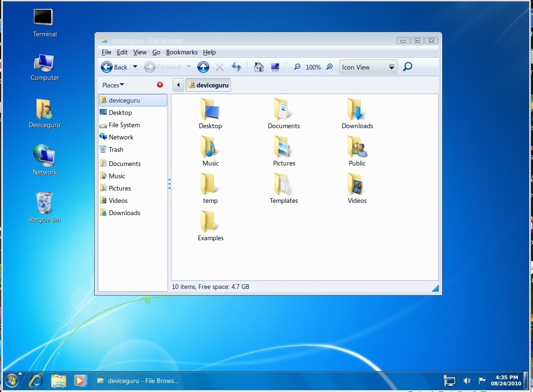
Task: Expand the Back history dropdown arrow
Action: point(135,67)
